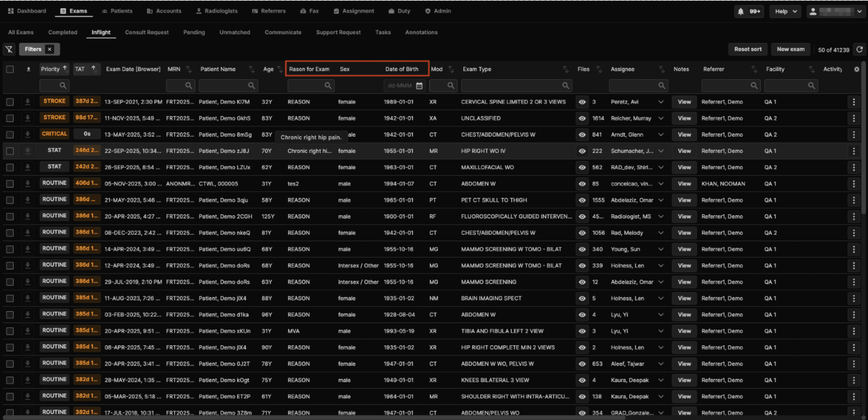Switch to the Consult Request tab
This screenshot has height=420, width=868.
146,32
